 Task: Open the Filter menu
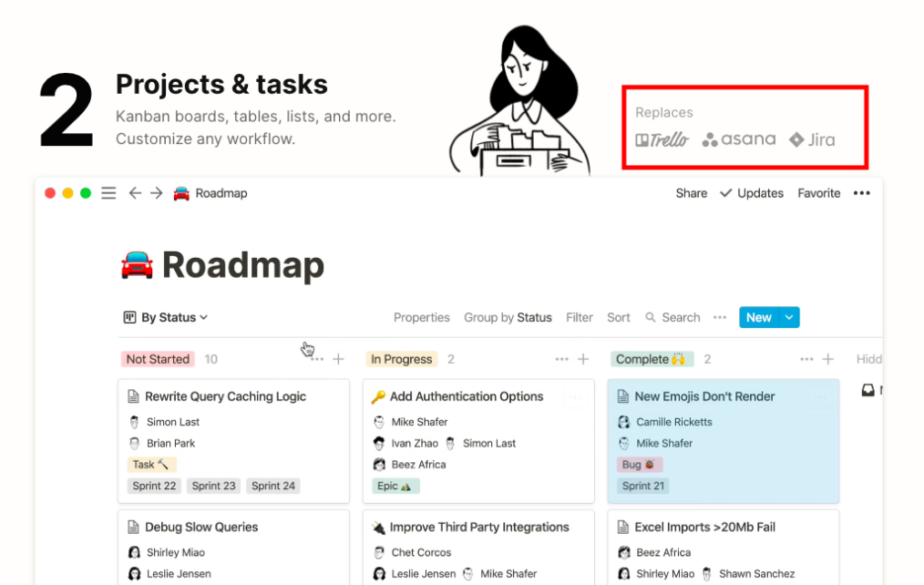point(580,317)
